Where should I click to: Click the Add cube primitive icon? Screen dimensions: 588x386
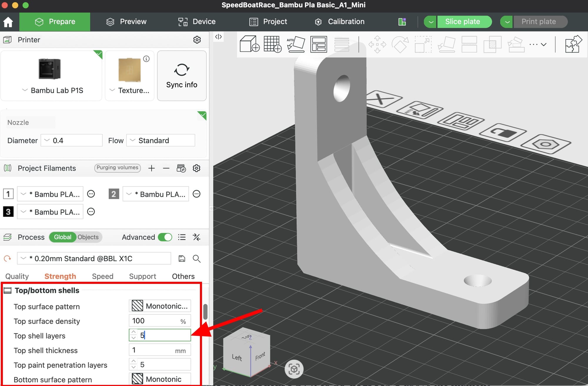tap(249, 44)
